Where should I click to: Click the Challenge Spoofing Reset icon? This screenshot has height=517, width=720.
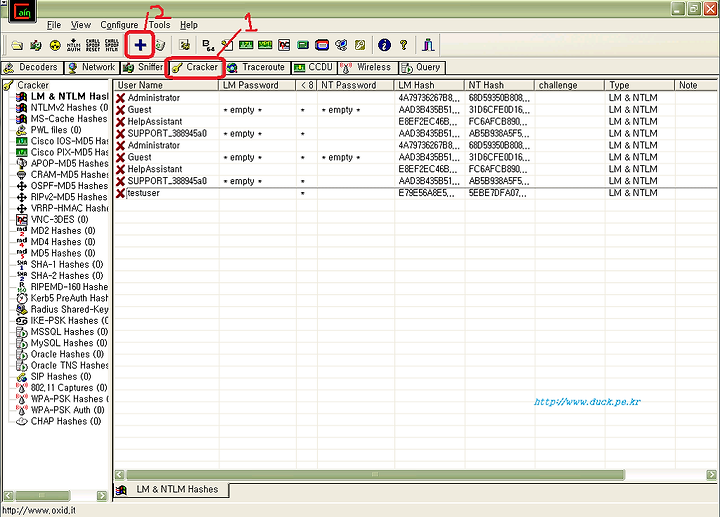93,45
